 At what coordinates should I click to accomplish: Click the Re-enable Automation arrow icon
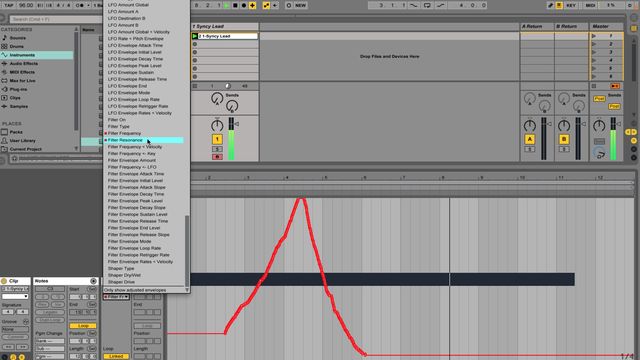[275, 5]
